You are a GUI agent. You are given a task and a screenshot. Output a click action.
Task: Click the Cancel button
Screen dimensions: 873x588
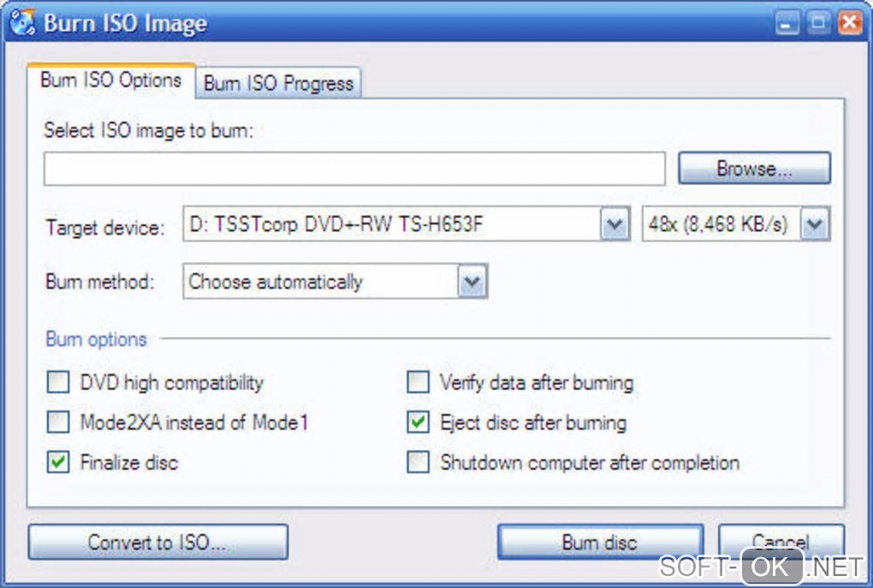[781, 541]
